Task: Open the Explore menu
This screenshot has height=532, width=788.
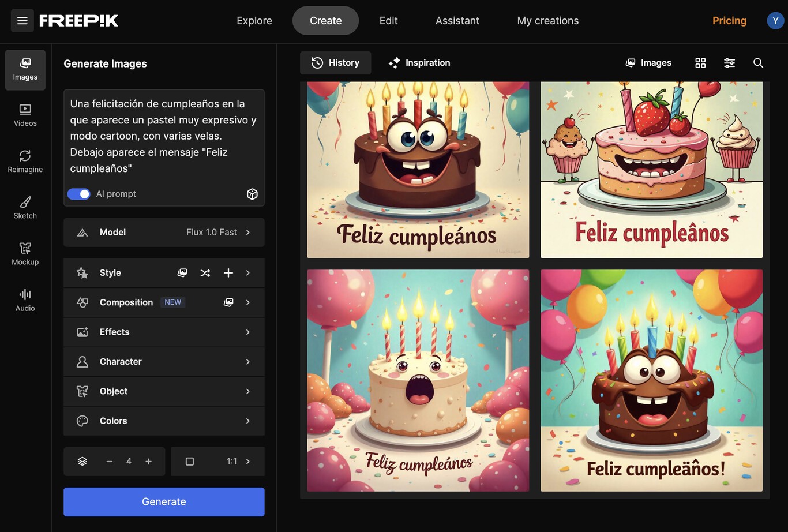Action: [x=254, y=20]
